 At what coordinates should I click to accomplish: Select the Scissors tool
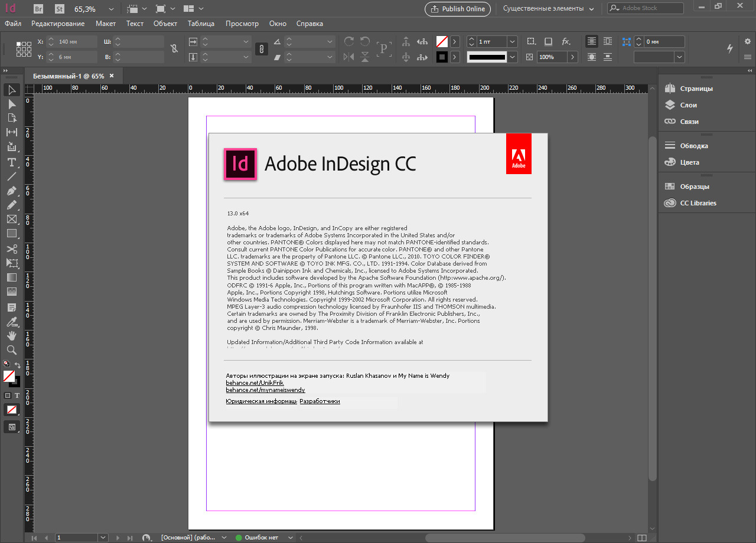click(12, 248)
